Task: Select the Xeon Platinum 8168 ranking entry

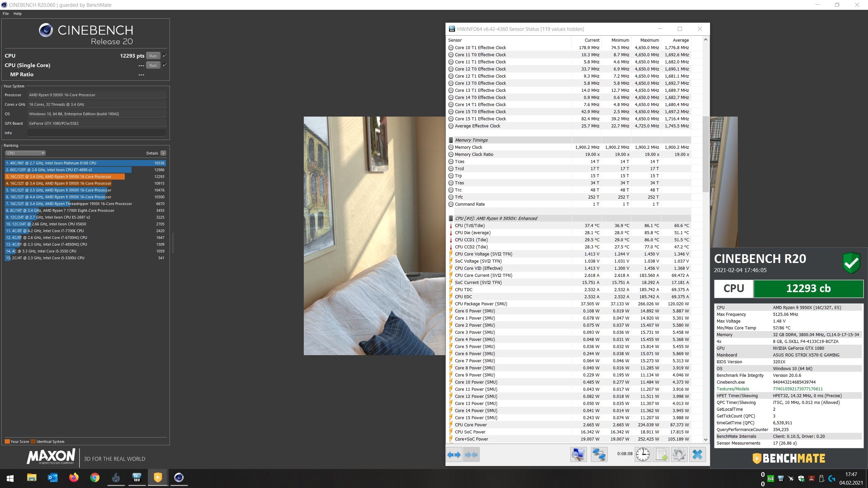Action: coord(85,163)
